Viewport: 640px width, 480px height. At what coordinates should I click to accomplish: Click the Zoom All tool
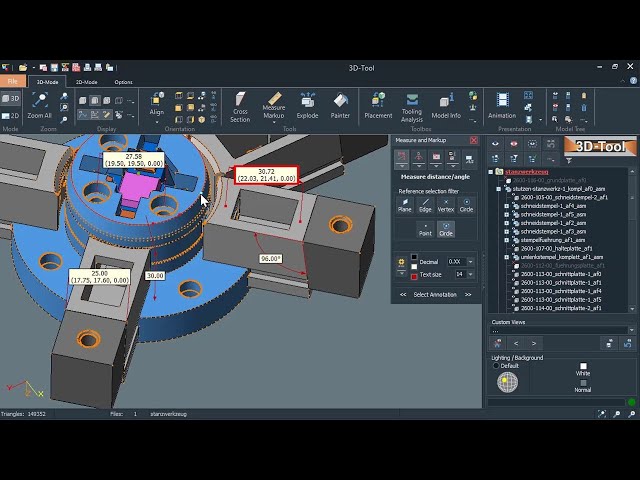(x=40, y=105)
